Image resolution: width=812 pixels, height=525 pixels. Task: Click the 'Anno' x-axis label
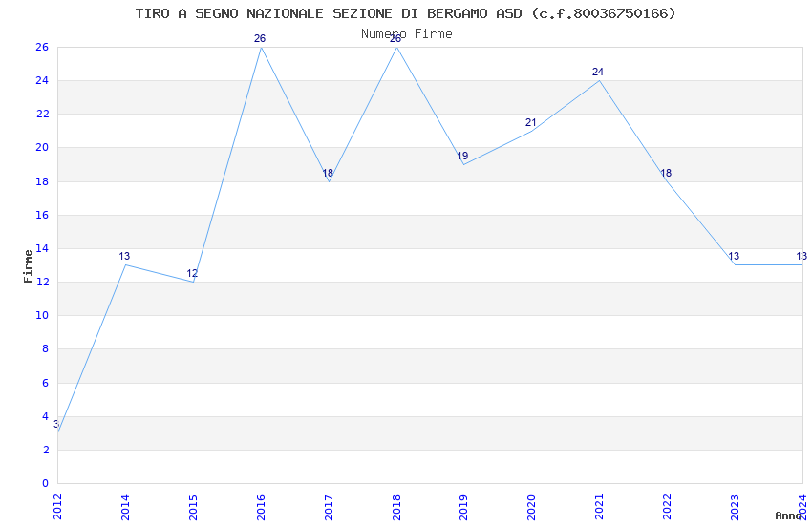pos(788,515)
